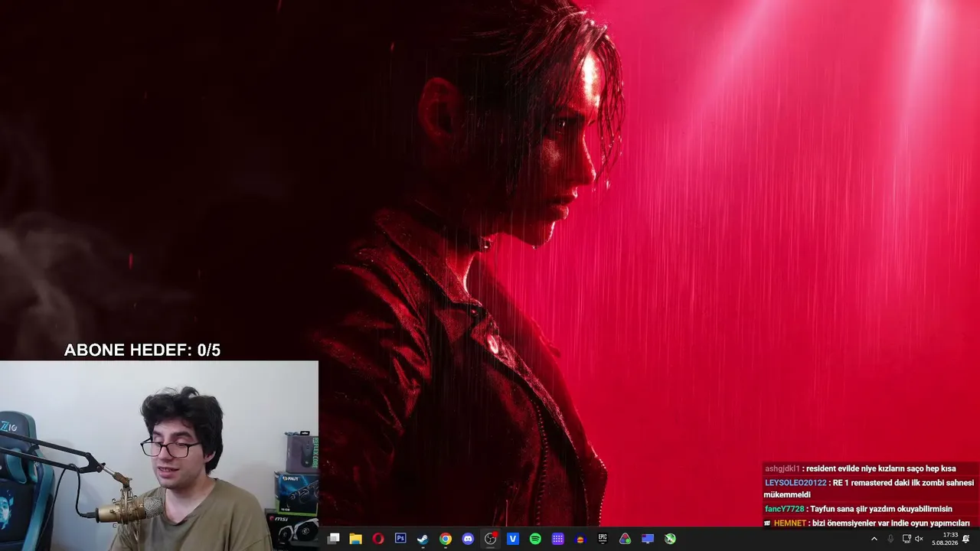Open the blue monitor app icon
Screen dimensions: 980x551
648,539
